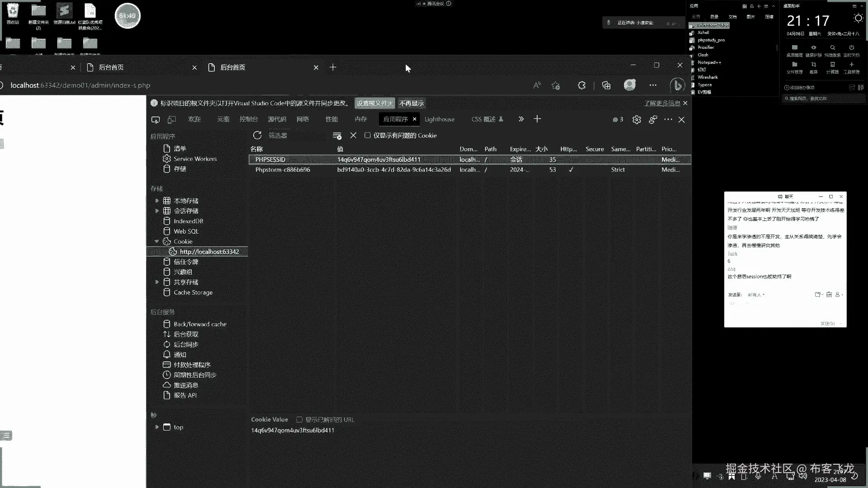Switch to the Lighthouse tab
The width and height of the screenshot is (868, 488).
tap(439, 119)
